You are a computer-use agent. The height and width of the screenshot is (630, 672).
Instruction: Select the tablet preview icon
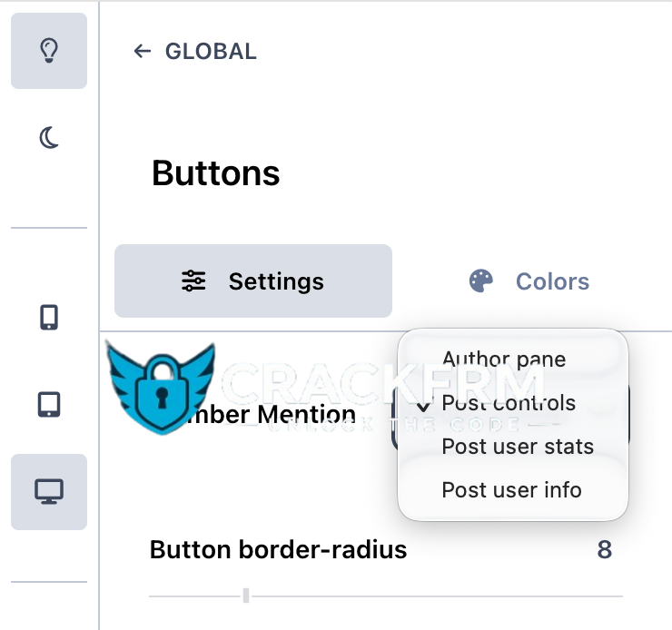tap(49, 404)
